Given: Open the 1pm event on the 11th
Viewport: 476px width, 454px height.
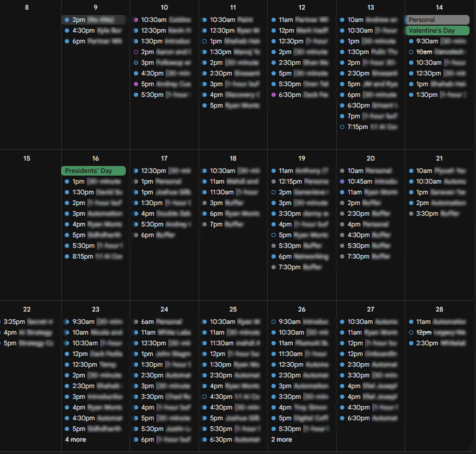Looking at the screenshot, I should (231, 41).
